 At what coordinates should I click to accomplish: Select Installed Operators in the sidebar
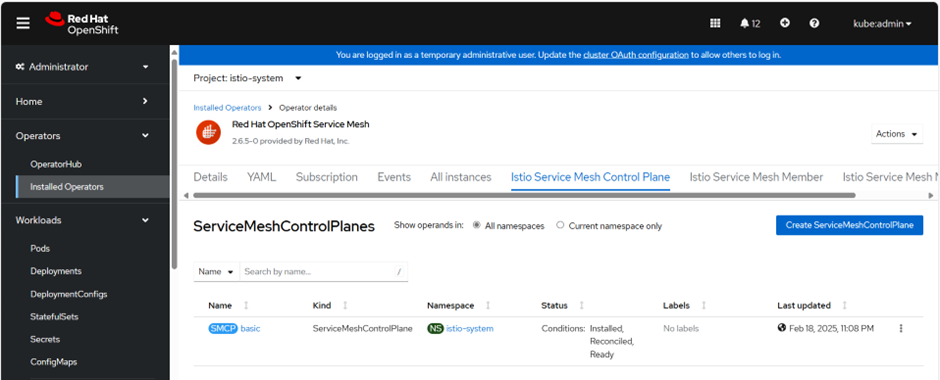point(93,187)
